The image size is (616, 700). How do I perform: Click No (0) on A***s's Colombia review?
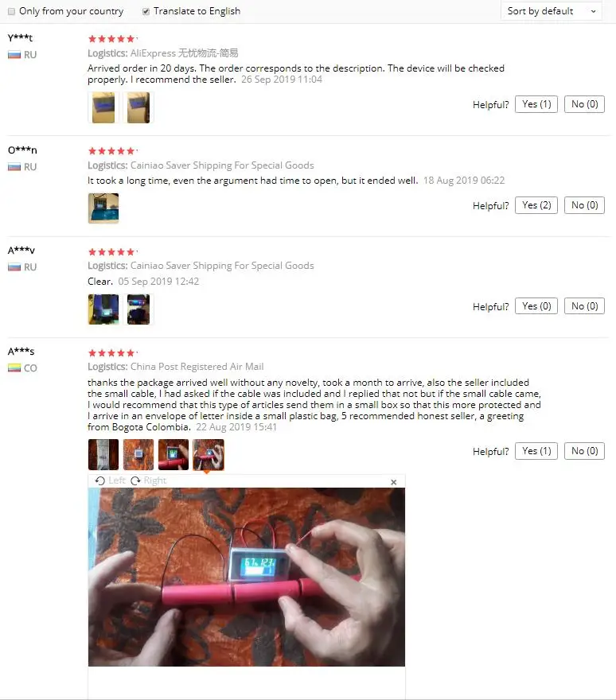point(584,451)
